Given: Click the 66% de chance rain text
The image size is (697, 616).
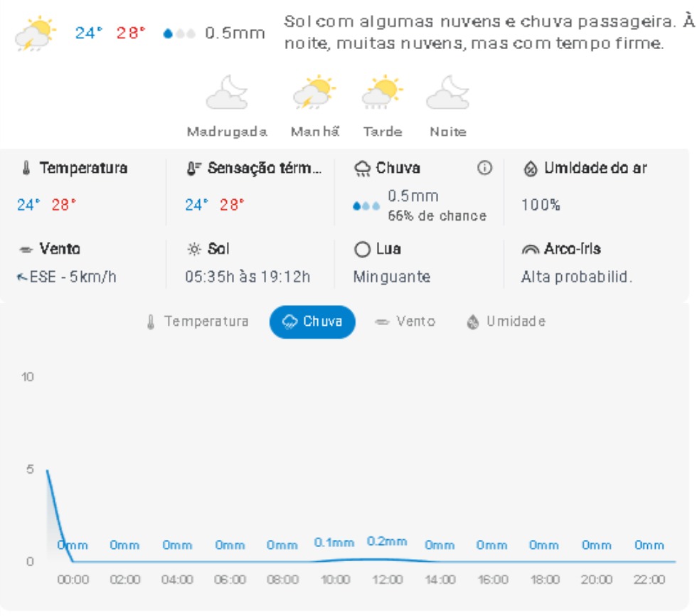Looking at the screenshot, I should click(x=437, y=216).
